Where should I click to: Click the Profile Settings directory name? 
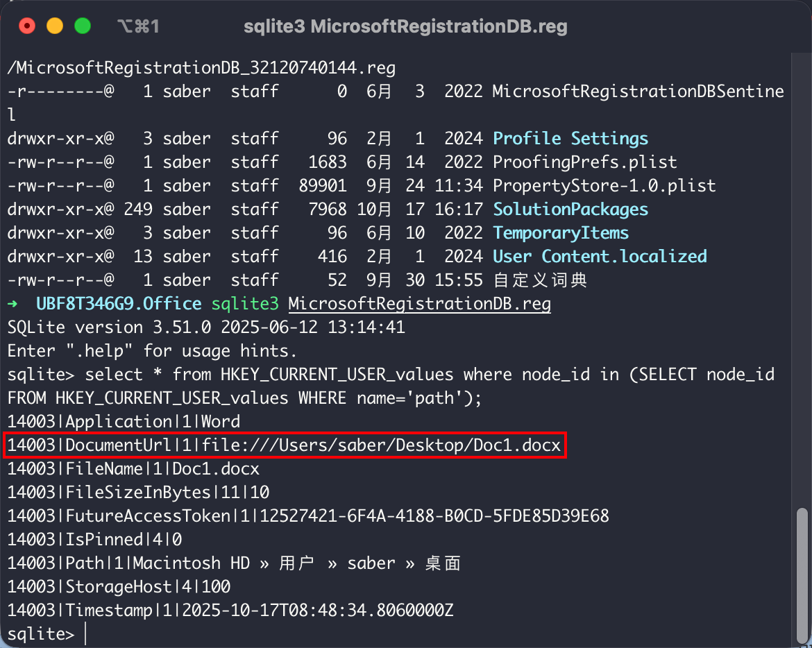click(x=570, y=138)
